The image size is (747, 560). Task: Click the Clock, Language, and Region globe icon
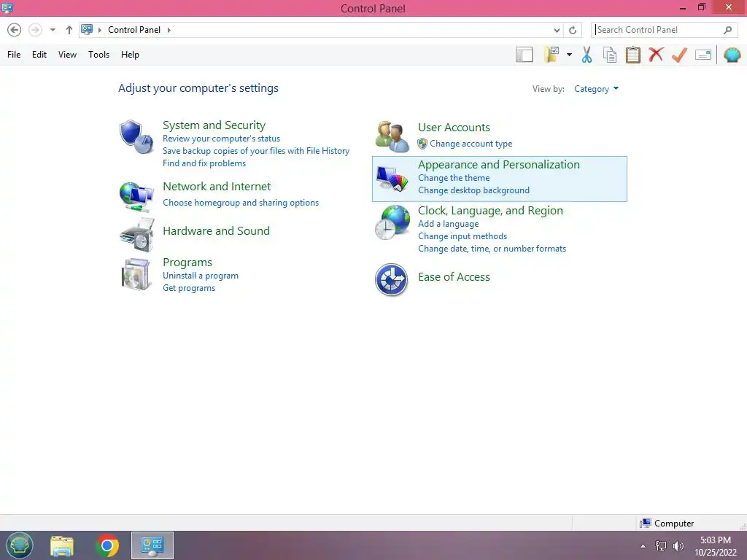click(x=392, y=222)
